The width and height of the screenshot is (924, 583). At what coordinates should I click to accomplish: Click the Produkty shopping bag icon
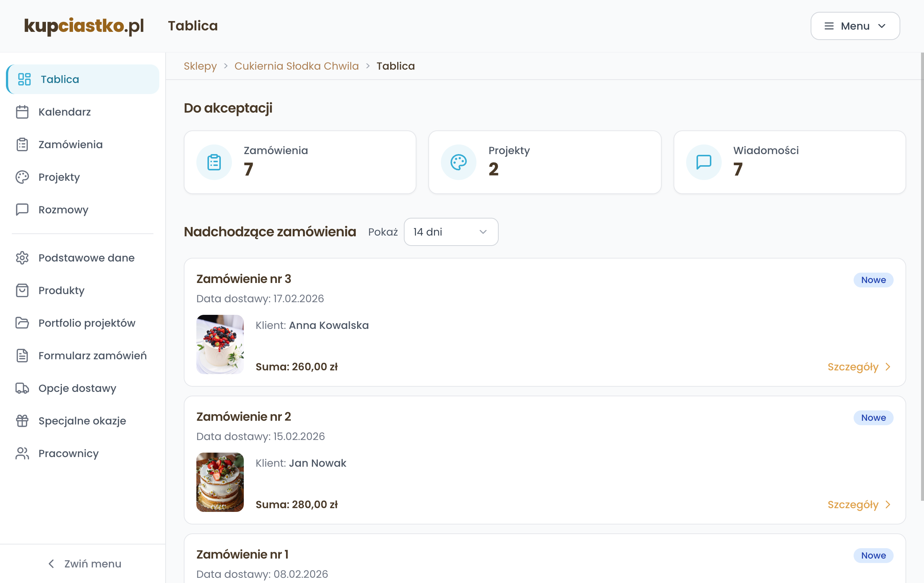click(x=22, y=290)
